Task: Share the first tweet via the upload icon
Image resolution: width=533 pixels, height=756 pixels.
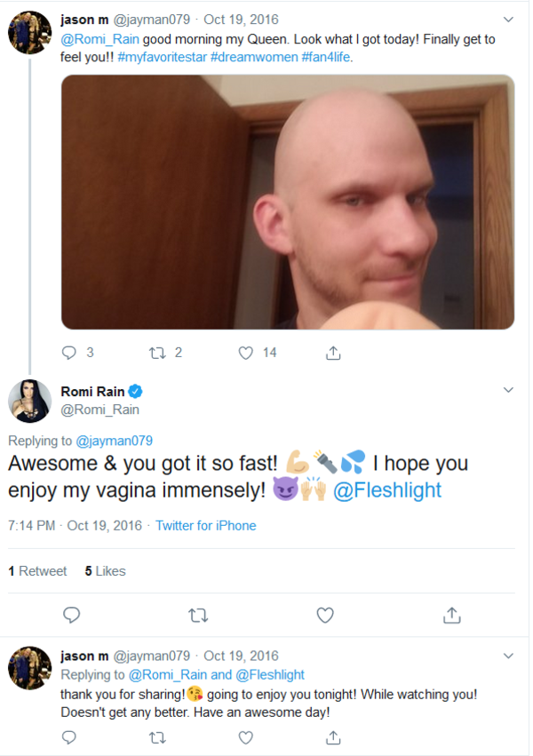Action: click(333, 353)
